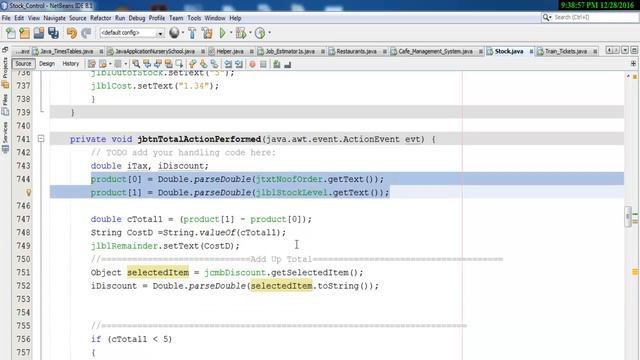
Task: Click the Previous Bookmark icon
Action: (193, 64)
